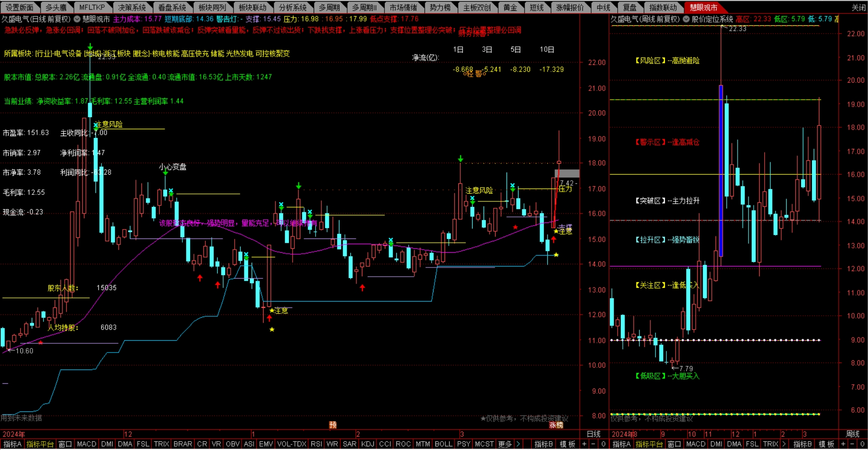Open the 复盘 tab
The height and width of the screenshot is (450, 868).
(x=630, y=7)
